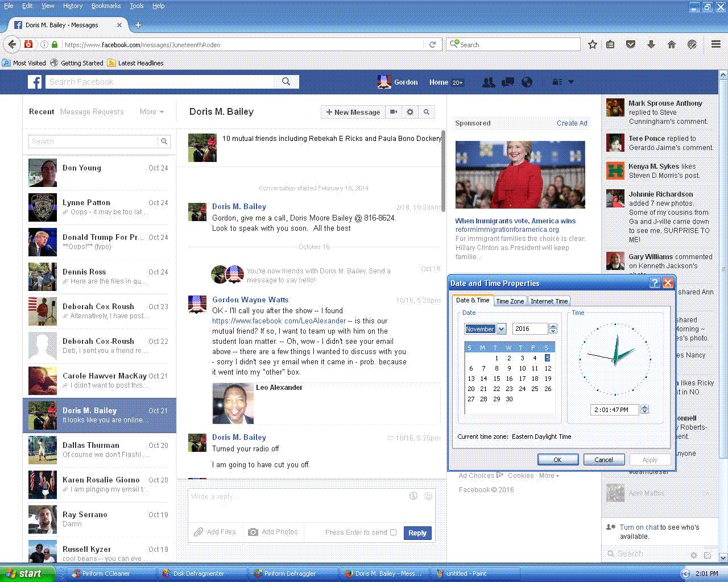Click the bookmark star icon
This screenshot has width=728, height=582.
pos(593,44)
